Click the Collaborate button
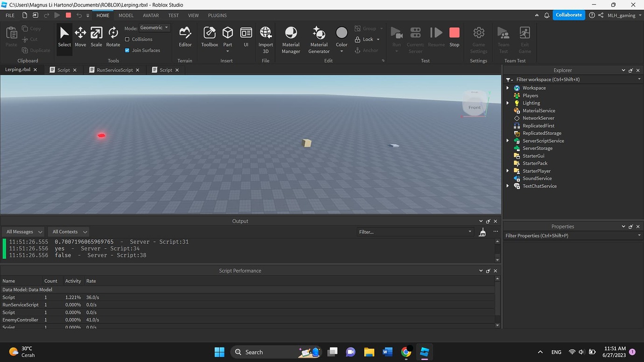644x362 pixels. pyautogui.click(x=568, y=14)
